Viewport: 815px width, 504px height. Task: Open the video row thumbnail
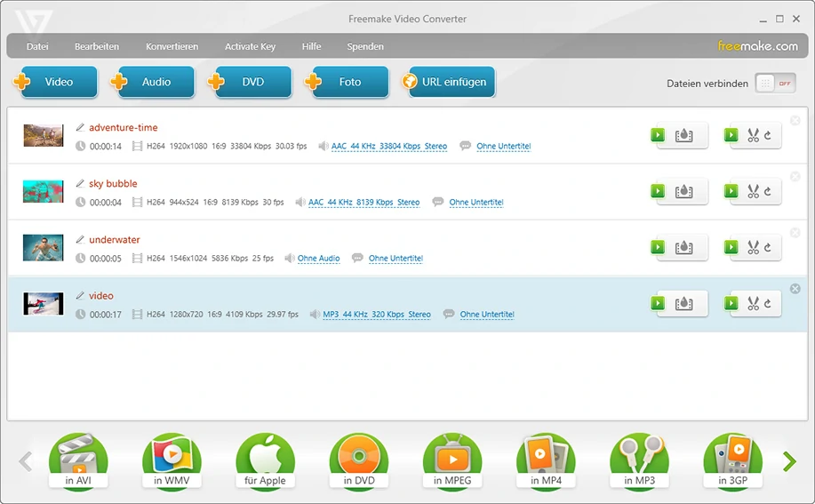click(44, 304)
